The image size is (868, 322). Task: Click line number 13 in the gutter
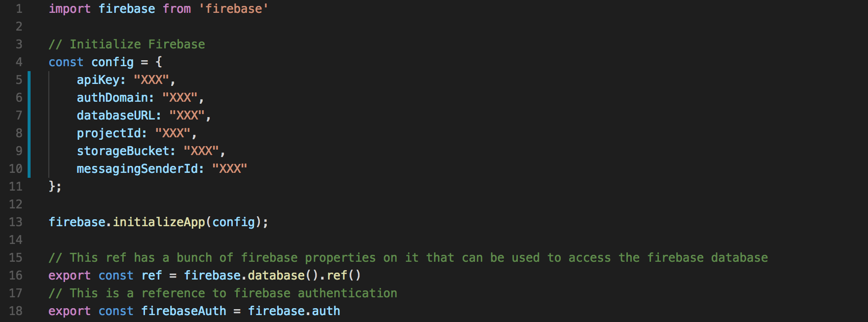click(x=16, y=222)
